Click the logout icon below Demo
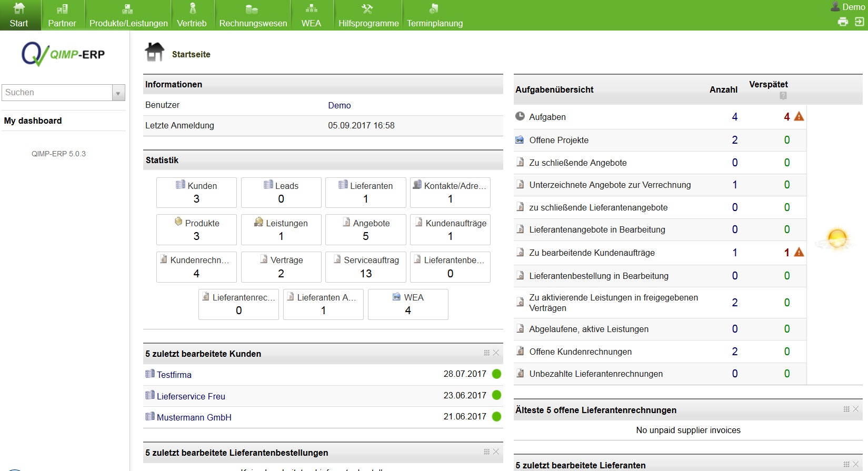This screenshot has height=471, width=868. 859,22
